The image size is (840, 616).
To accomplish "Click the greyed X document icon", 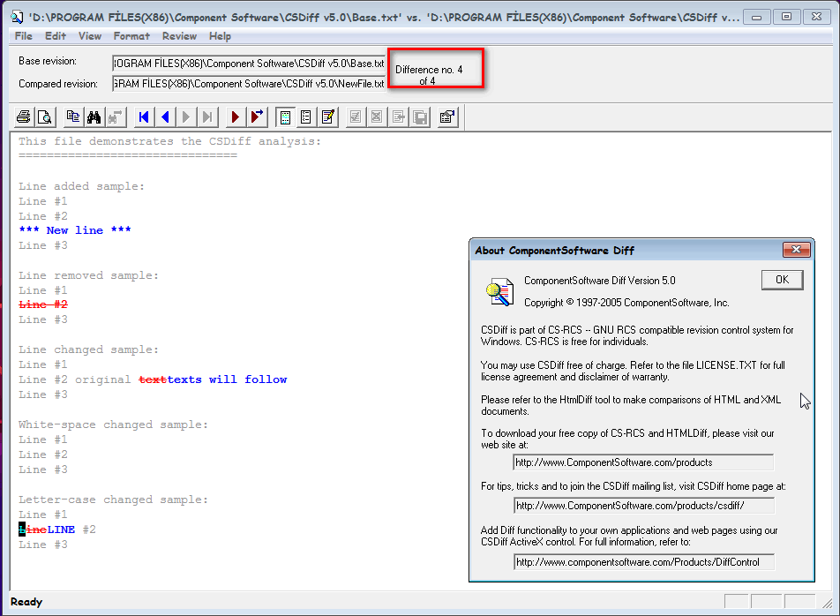I will click(377, 116).
